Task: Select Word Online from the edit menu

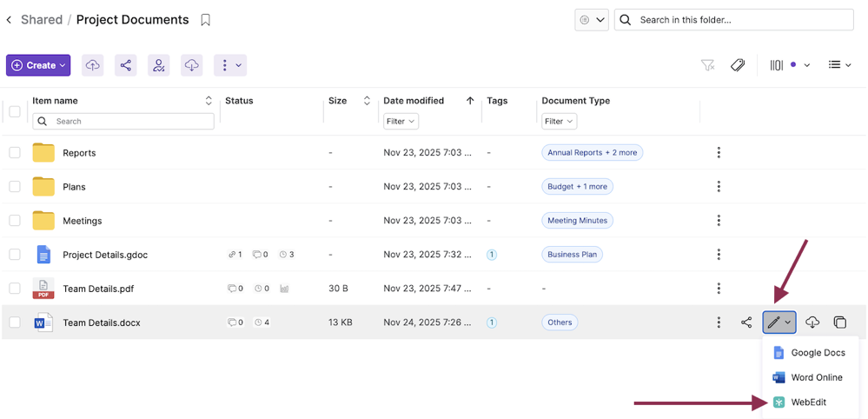Action: pos(816,377)
